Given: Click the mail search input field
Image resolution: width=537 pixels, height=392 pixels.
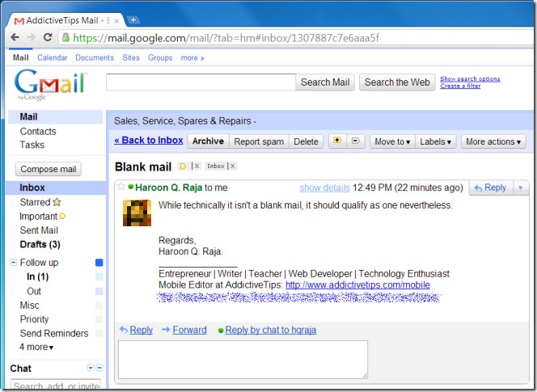Looking at the screenshot, I should pos(201,82).
